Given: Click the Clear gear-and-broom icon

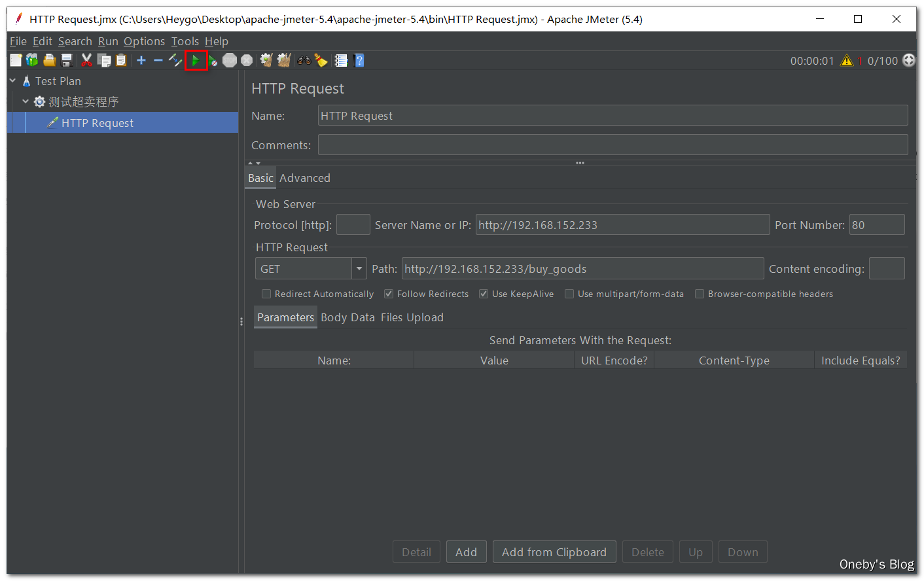Looking at the screenshot, I should [266, 60].
